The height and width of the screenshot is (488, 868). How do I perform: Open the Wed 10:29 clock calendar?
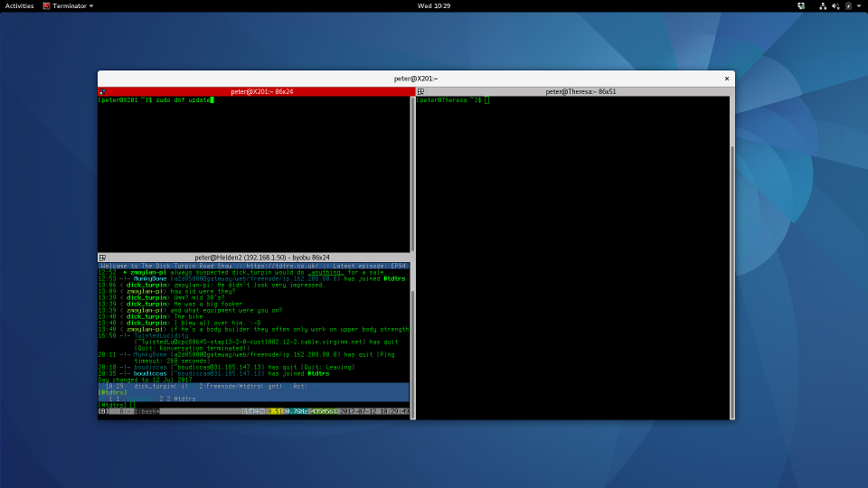[434, 6]
